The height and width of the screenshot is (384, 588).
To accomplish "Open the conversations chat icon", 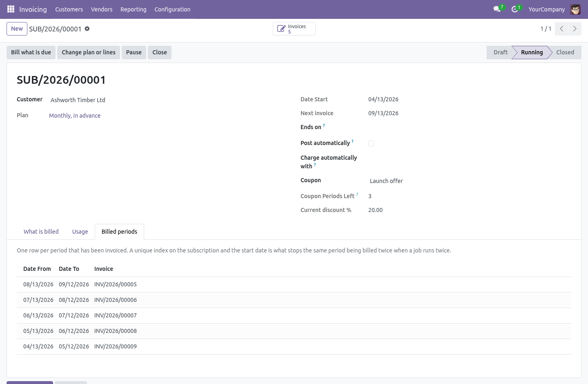I will [x=497, y=9].
